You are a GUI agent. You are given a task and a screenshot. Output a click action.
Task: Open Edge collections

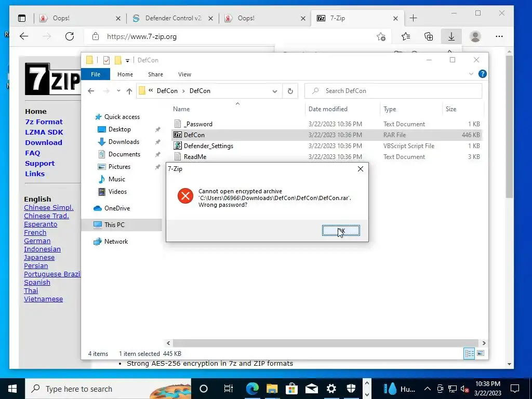(429, 36)
